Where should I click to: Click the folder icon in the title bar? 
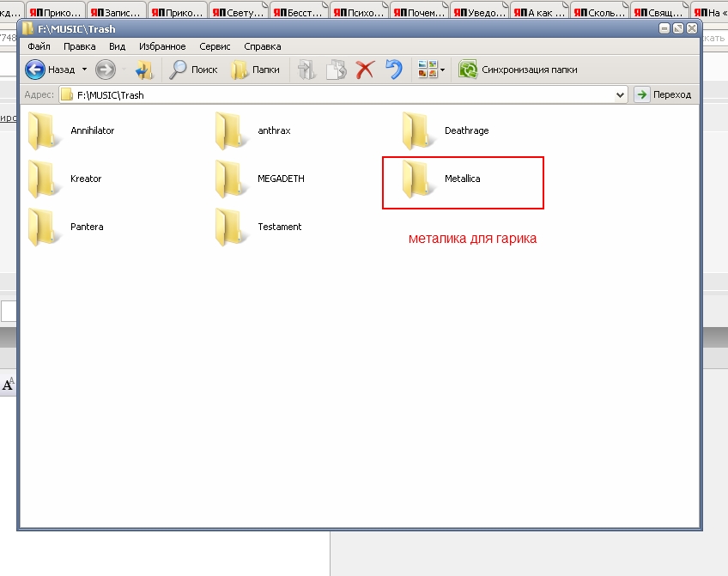coord(27,29)
